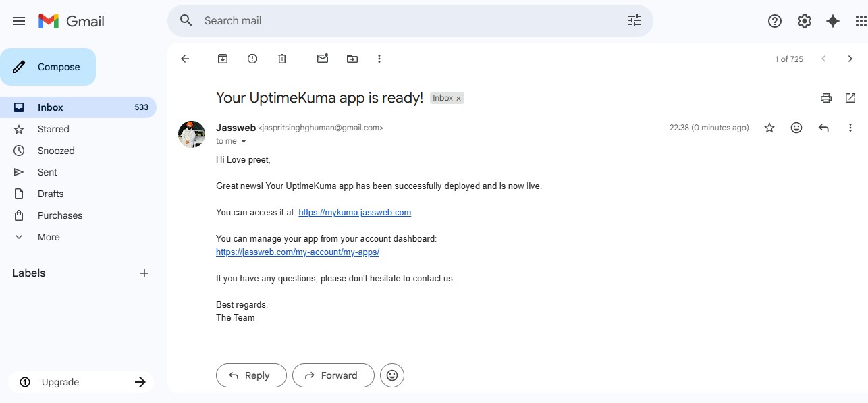Open toolbar More options menu
868x403 pixels.
[379, 59]
